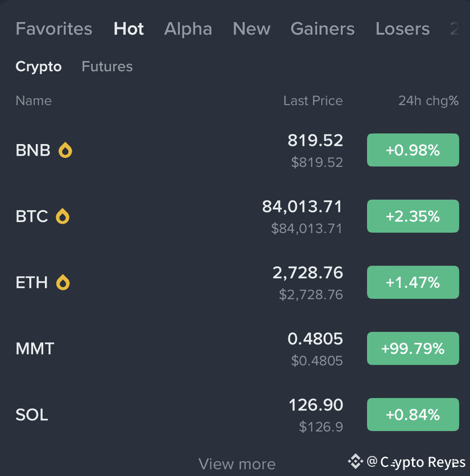This screenshot has height=476, width=470.
Task: Click the MMT +99.79% change badge
Action: click(413, 348)
